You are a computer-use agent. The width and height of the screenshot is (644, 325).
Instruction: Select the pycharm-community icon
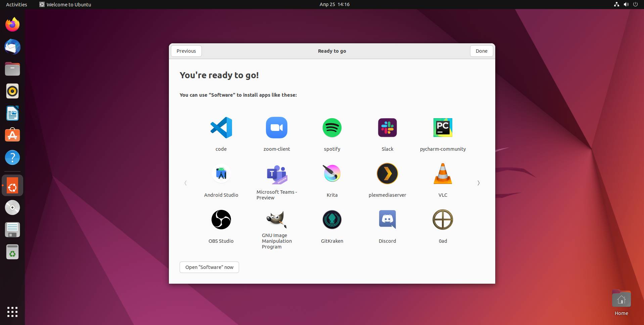point(443,128)
